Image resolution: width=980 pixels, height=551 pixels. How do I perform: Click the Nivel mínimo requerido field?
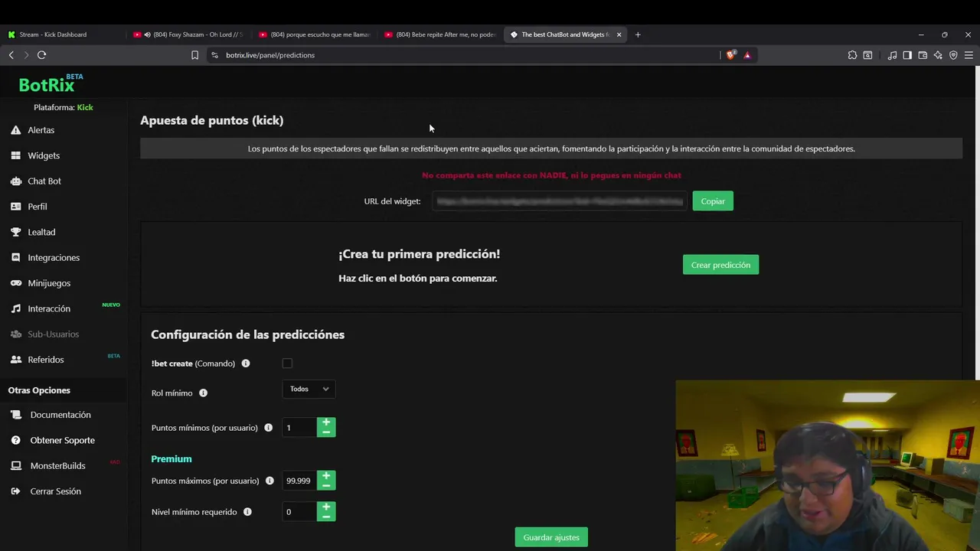tap(299, 512)
